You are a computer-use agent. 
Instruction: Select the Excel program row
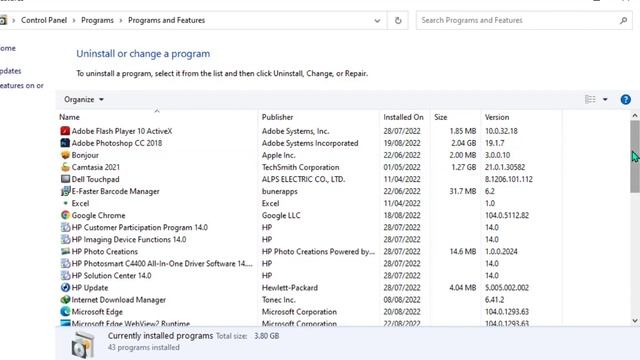point(310,203)
